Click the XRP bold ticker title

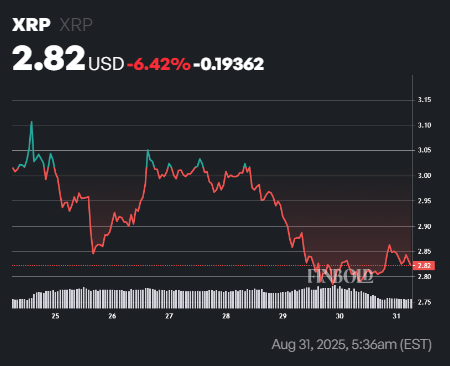(x=31, y=25)
